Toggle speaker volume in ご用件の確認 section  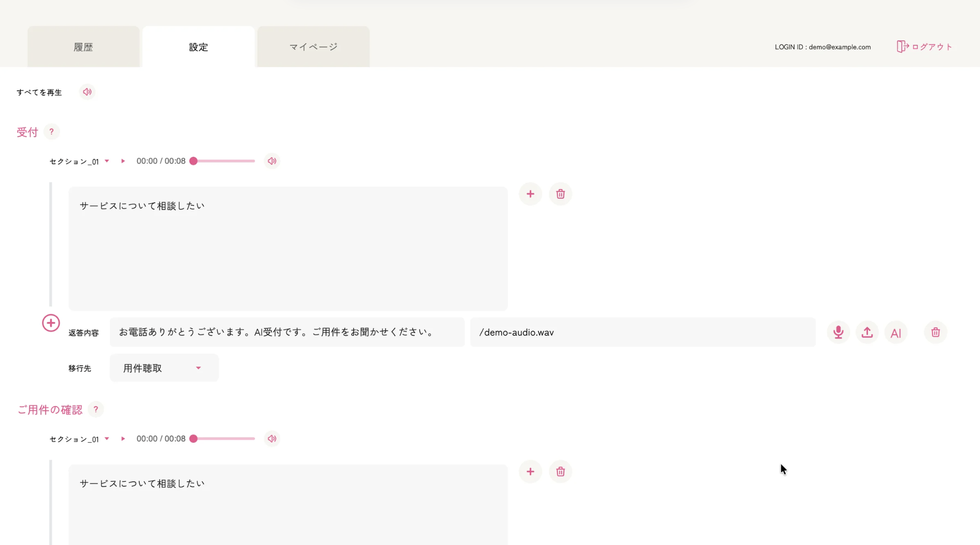click(x=272, y=439)
